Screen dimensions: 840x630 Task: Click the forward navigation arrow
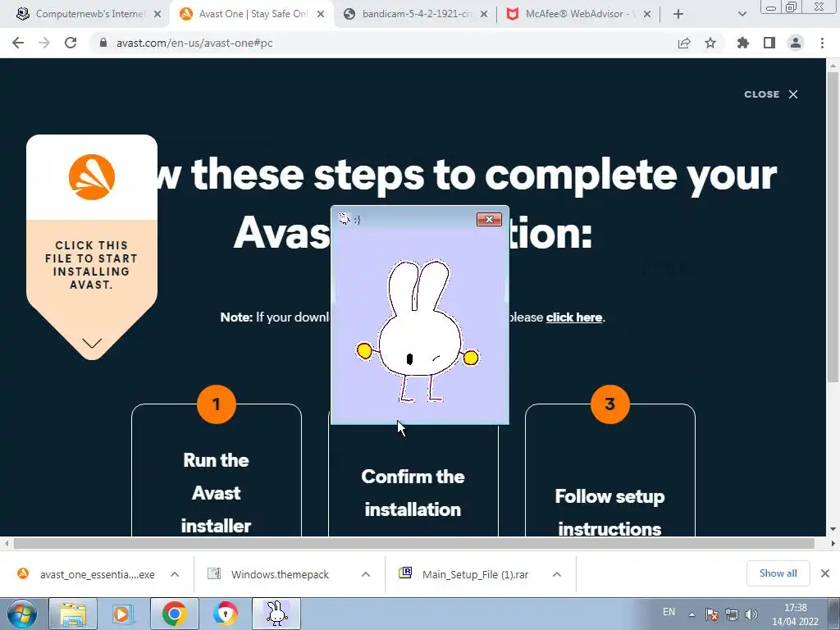tap(44, 43)
